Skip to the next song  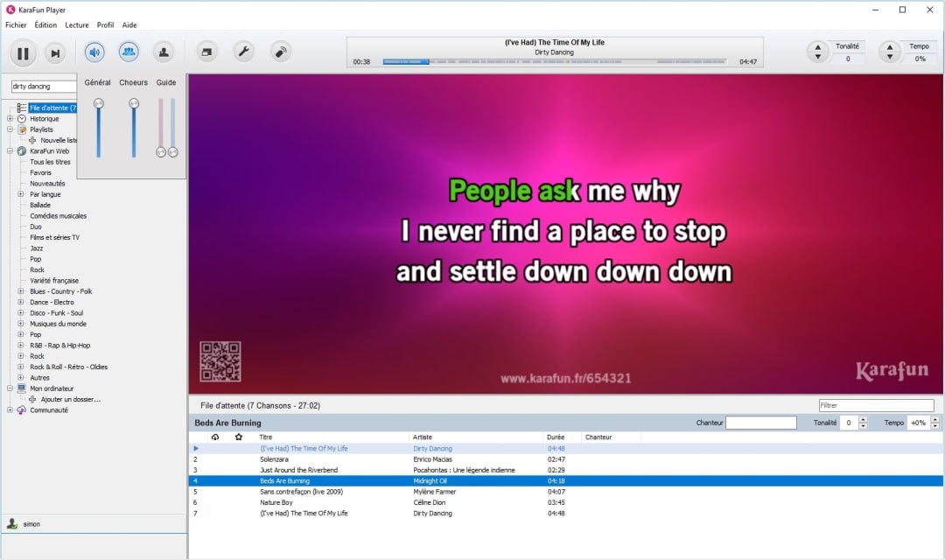[x=55, y=53]
